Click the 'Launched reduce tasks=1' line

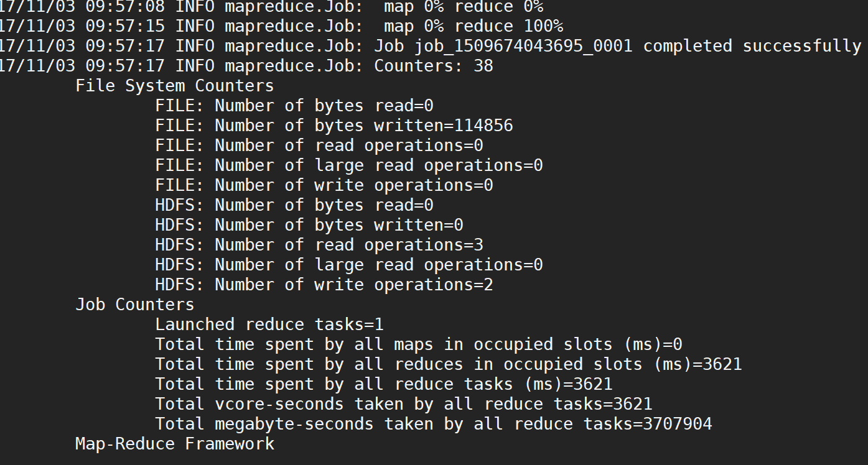pos(269,325)
